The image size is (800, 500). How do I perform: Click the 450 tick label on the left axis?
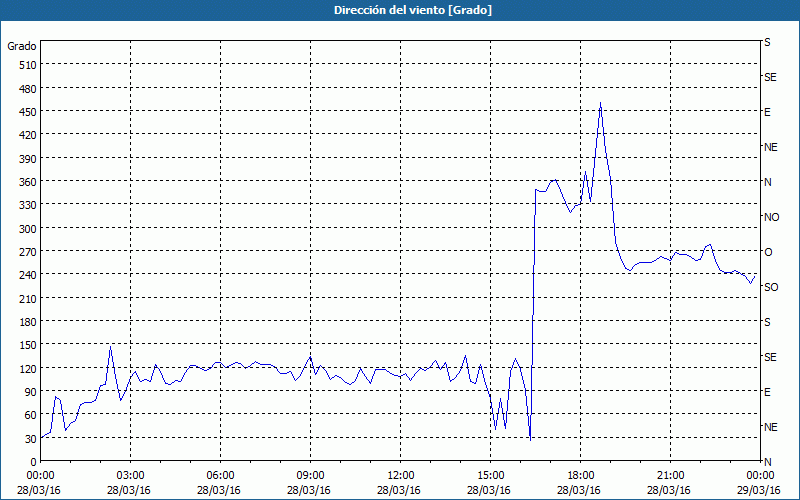point(29,111)
